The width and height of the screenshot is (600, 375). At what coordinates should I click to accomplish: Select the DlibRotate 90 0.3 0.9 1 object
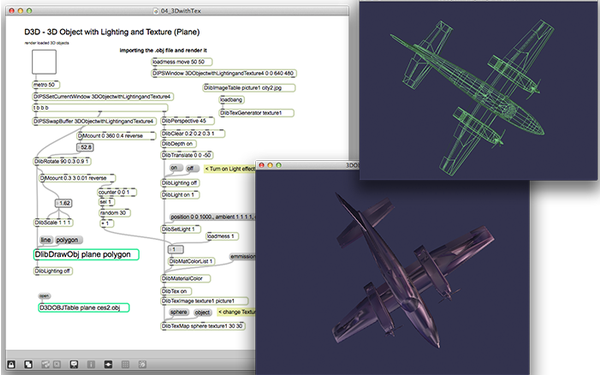(62, 161)
